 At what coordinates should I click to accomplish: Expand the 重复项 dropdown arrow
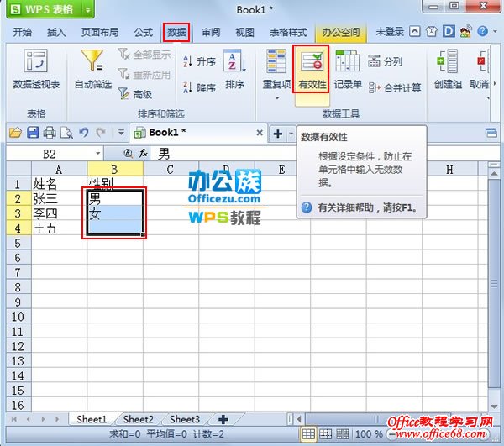(x=277, y=97)
